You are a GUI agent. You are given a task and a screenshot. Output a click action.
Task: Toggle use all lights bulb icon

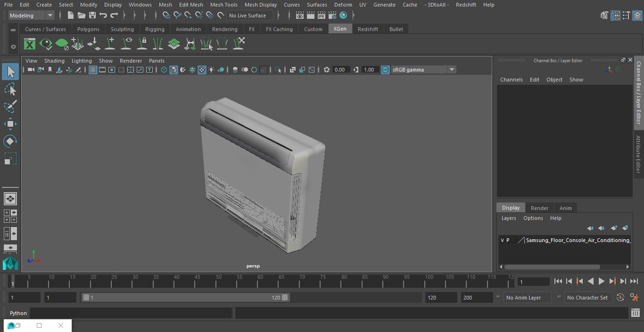tap(211, 70)
